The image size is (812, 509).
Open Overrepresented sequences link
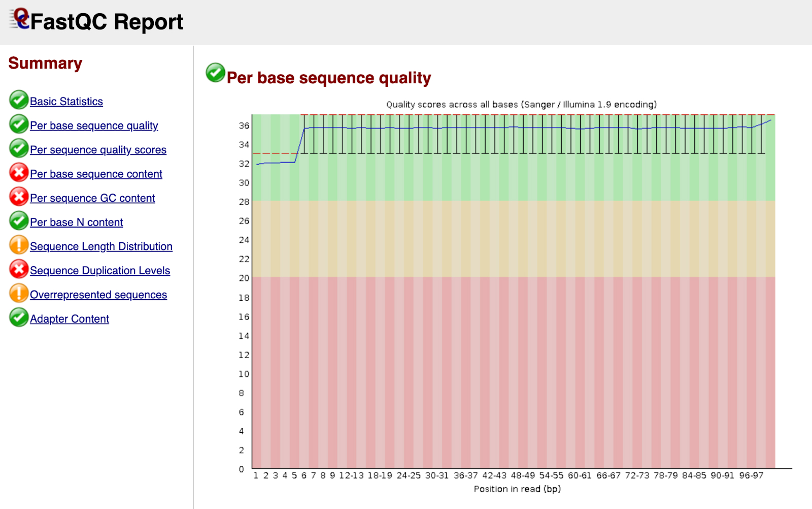pos(98,295)
